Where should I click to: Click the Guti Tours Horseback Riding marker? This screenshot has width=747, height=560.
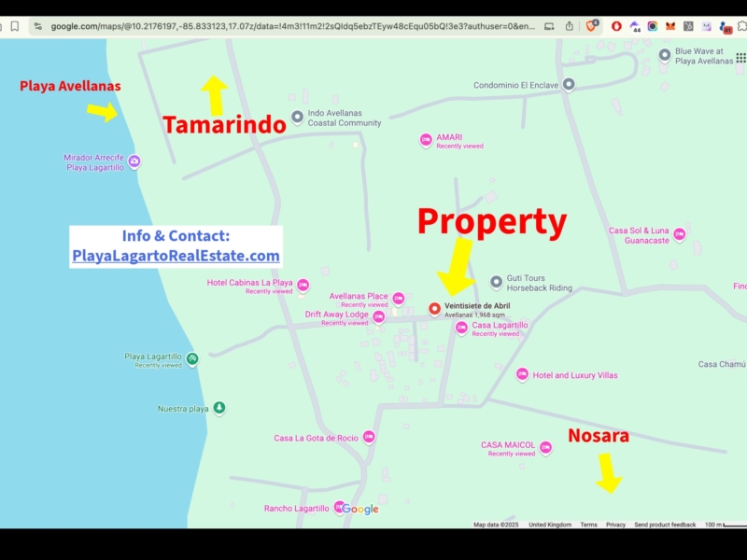497,282
